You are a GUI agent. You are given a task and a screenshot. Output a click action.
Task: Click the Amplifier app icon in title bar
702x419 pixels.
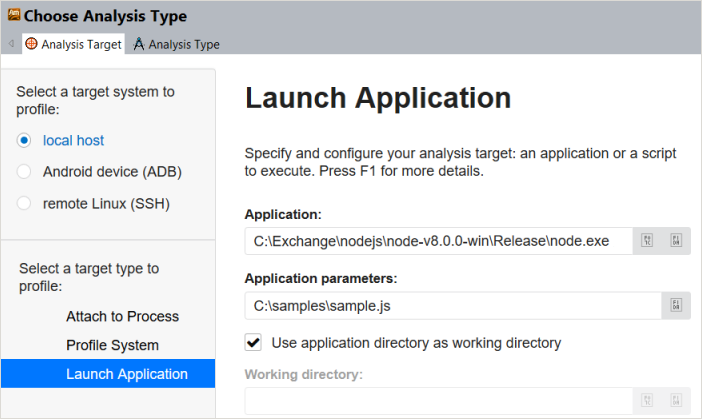pyautogui.click(x=12, y=16)
